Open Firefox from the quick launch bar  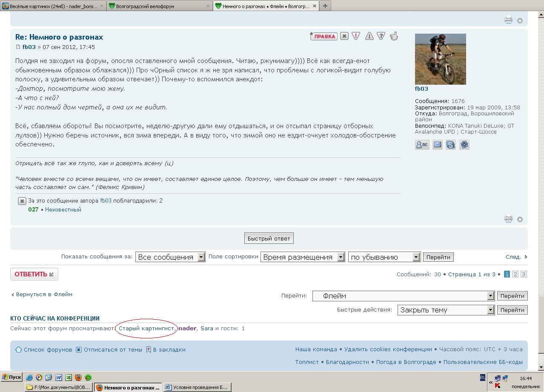point(78,377)
